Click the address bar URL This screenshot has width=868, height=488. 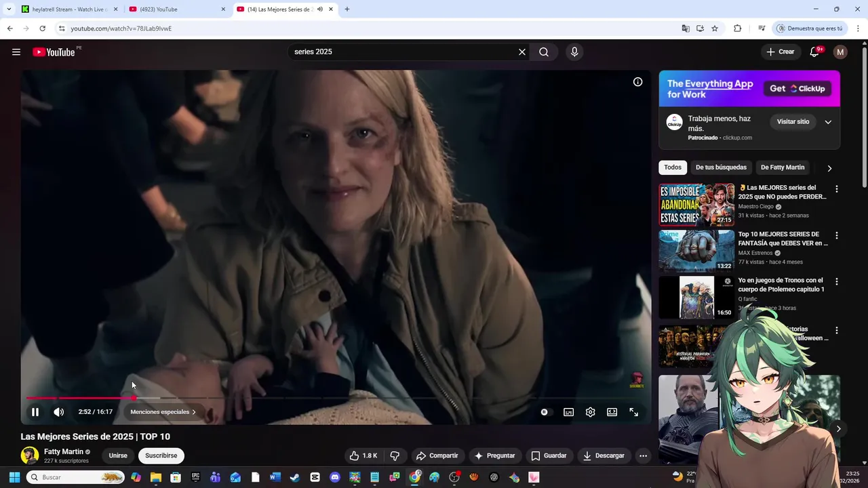[121, 28]
